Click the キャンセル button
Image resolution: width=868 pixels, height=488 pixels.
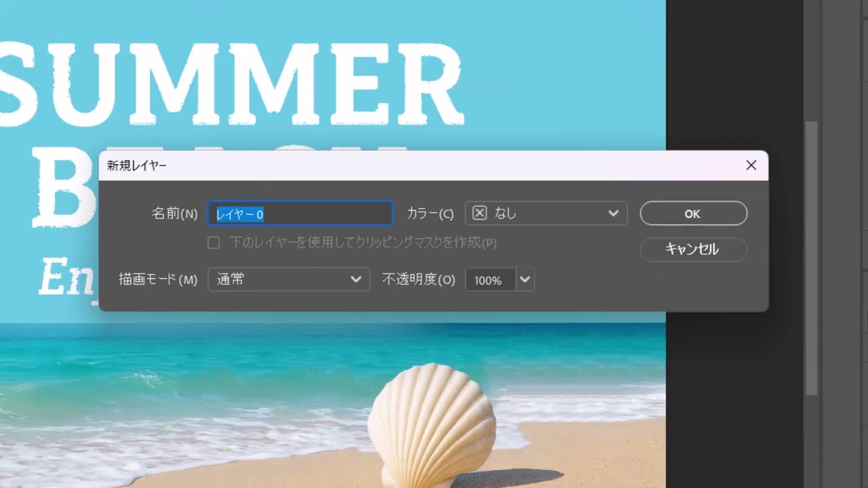[x=693, y=249]
